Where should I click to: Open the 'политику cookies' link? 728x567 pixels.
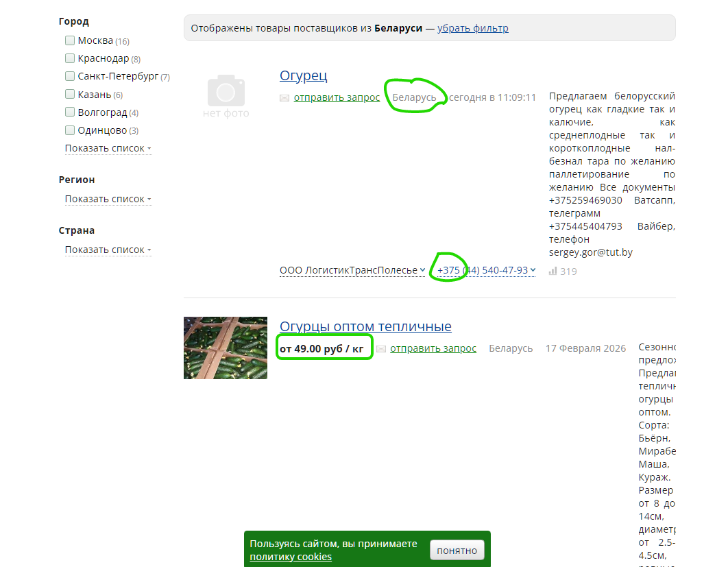291,557
